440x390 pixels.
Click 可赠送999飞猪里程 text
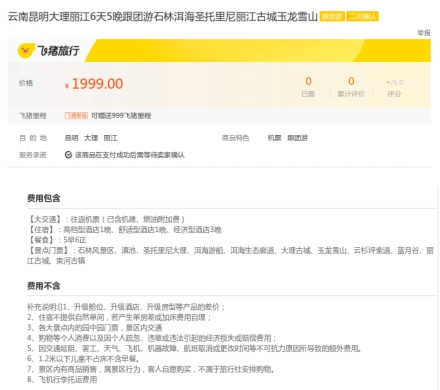pyautogui.click(x=121, y=116)
